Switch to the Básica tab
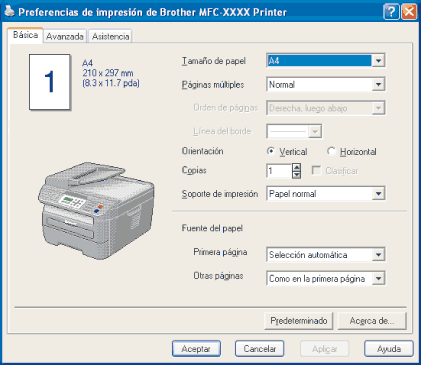 tap(25, 35)
